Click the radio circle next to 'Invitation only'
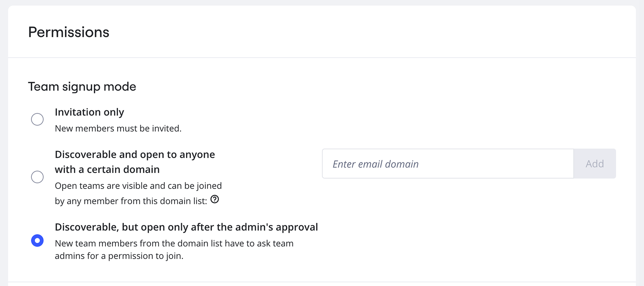The image size is (644, 286). (x=37, y=119)
